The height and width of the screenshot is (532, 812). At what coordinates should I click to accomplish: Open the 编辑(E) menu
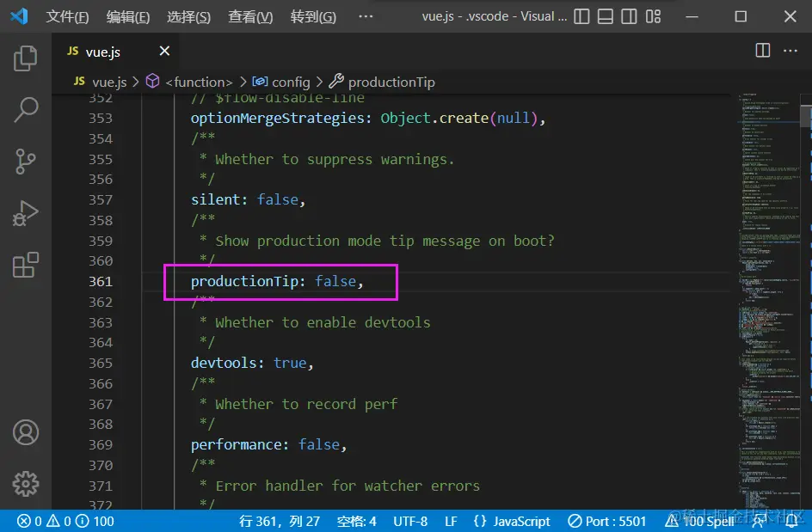(x=128, y=16)
